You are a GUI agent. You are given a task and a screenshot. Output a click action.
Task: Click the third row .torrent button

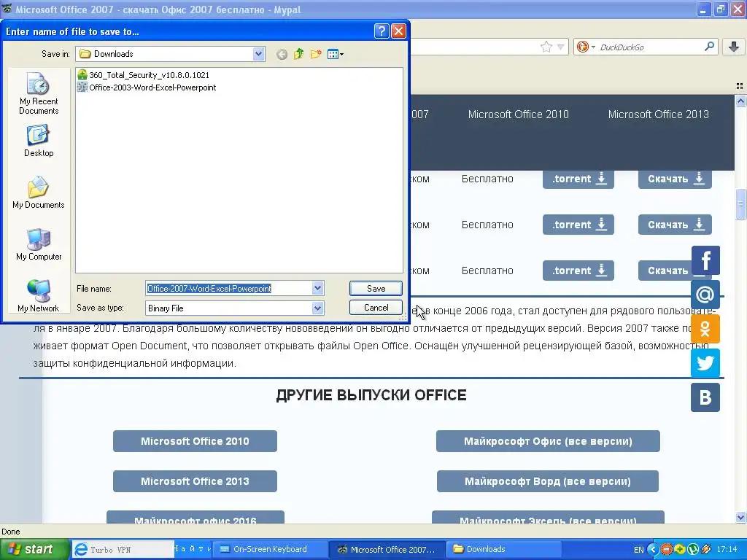click(578, 271)
